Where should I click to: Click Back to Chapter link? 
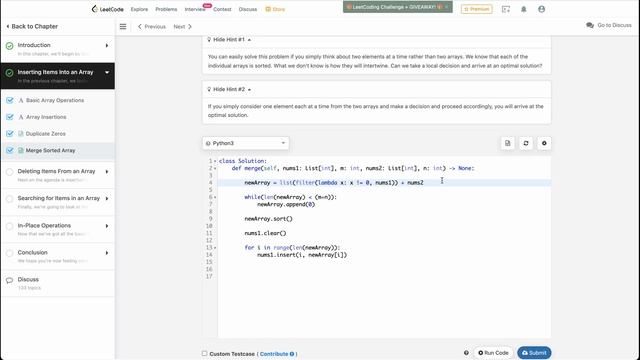pyautogui.click(x=32, y=27)
